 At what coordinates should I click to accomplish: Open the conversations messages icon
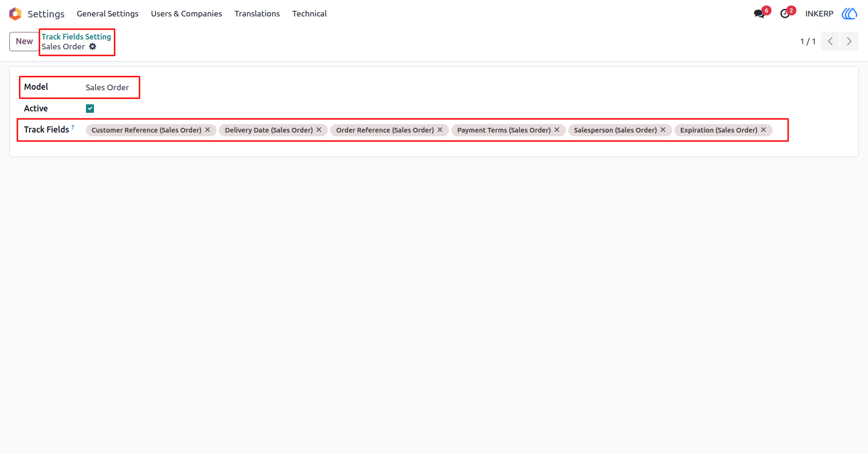[759, 14]
